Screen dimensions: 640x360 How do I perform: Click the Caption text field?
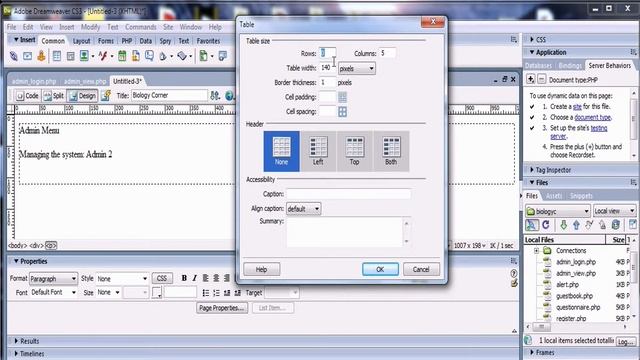(x=349, y=194)
